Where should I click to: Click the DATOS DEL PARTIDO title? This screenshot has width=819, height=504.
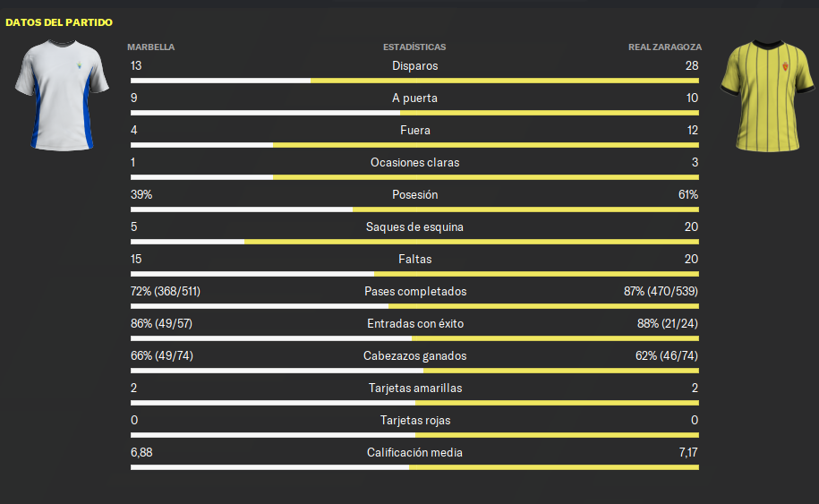pyautogui.click(x=59, y=22)
